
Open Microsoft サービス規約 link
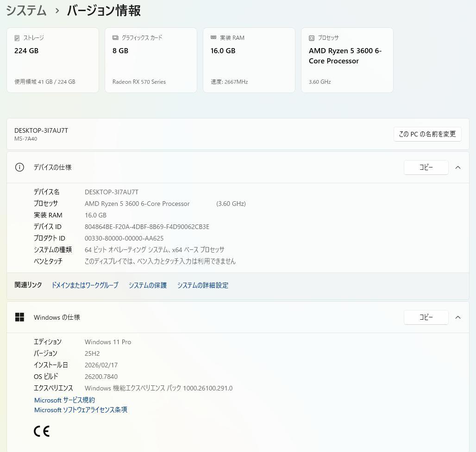click(x=64, y=400)
